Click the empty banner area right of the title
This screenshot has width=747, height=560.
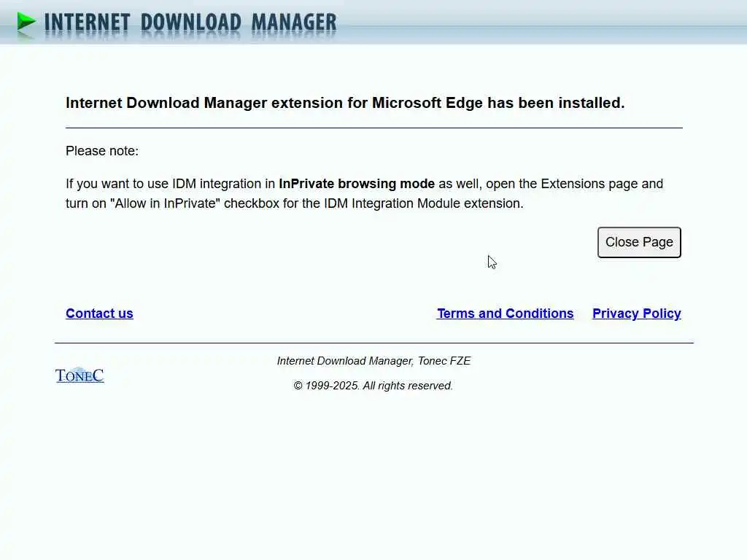tap(538, 23)
